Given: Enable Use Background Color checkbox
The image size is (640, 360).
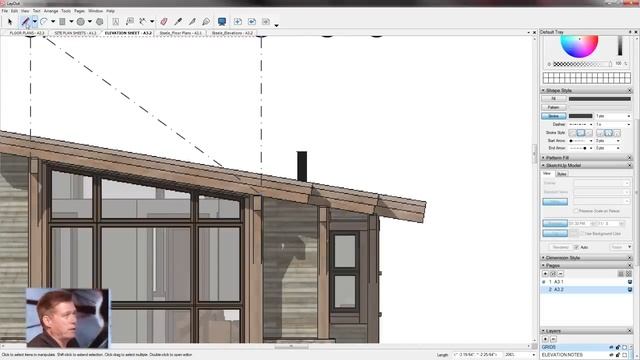Looking at the screenshot, I should [582, 233].
